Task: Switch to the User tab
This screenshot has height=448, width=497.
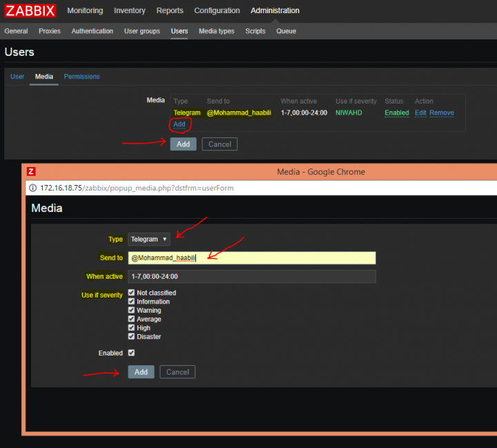Action: (17, 77)
